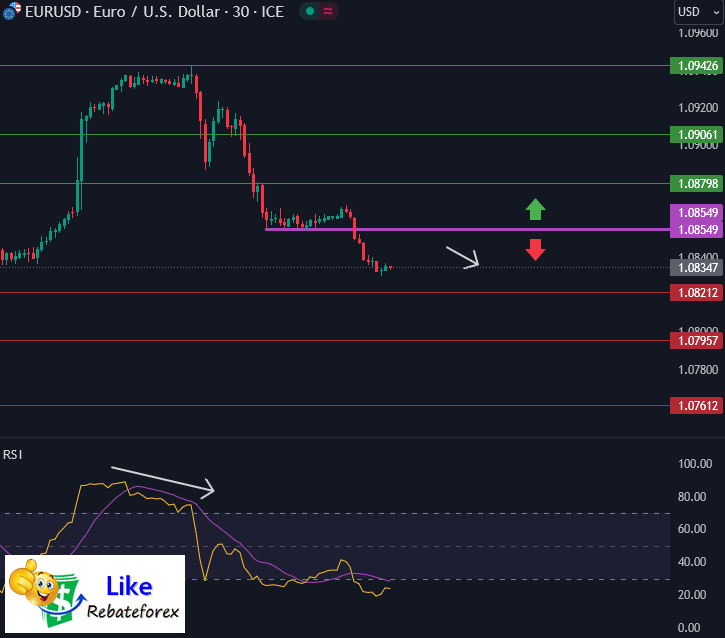Click the 80.00 RSI scale value

click(692, 497)
